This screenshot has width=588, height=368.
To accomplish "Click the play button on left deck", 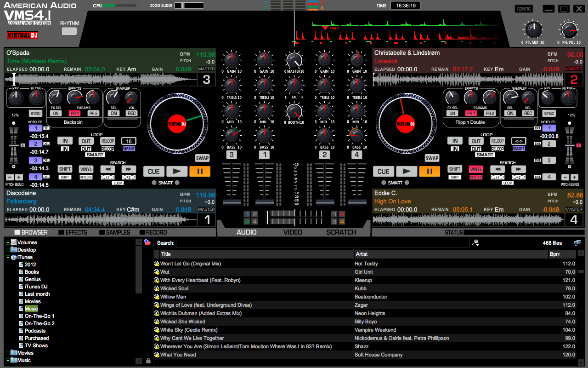I will (x=177, y=172).
